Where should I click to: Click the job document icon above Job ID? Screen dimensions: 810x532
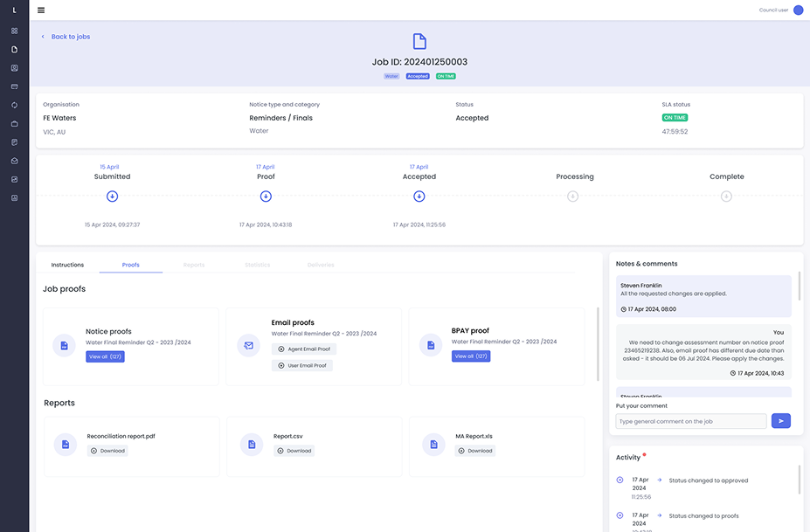coord(419,41)
